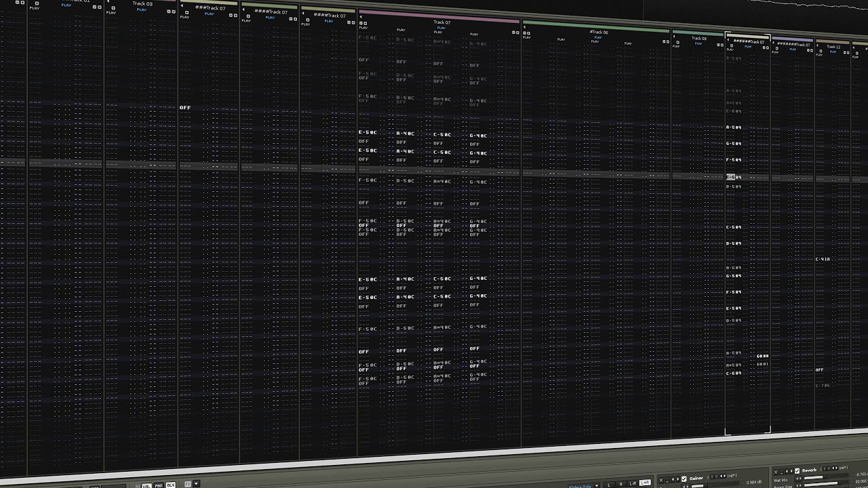The image size is (868, 488).
Task: Move the Gainer device left
Action: [x=673, y=479]
